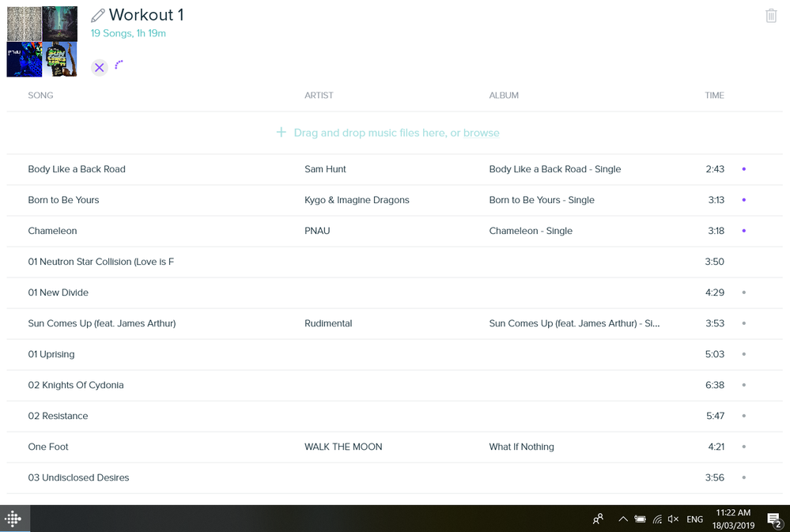Click the 6:38 duration value
Screen dimensions: 790x532
714,385
